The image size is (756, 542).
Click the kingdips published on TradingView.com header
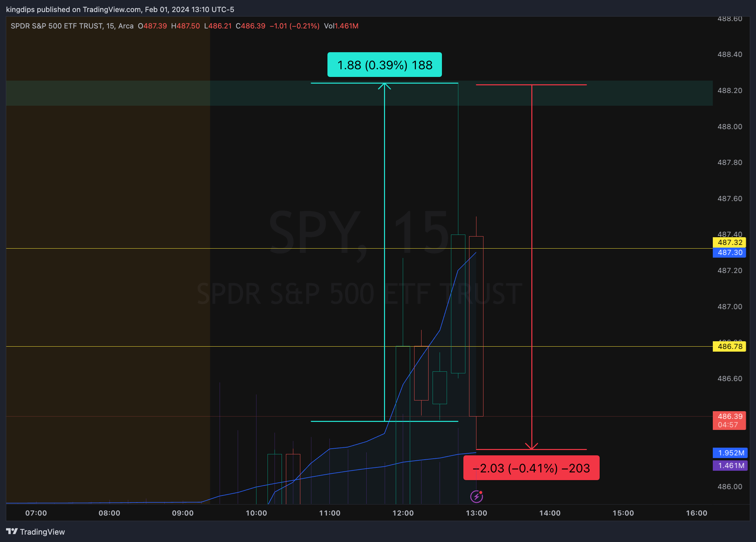tap(120, 9)
